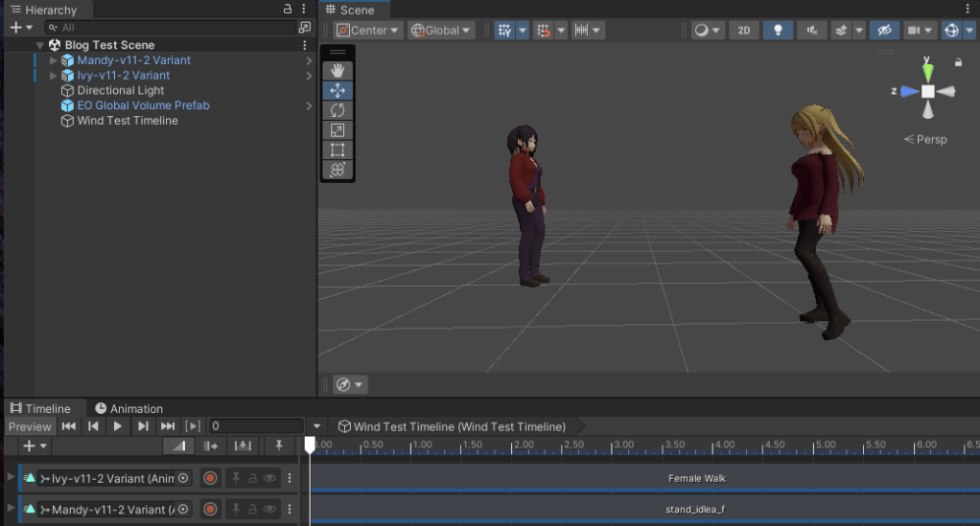Click the Timeline play button
This screenshot has height=526, width=980.
(118, 426)
